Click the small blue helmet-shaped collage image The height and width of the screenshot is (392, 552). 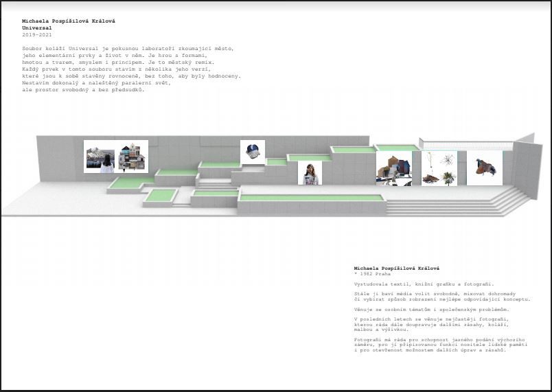252,151
